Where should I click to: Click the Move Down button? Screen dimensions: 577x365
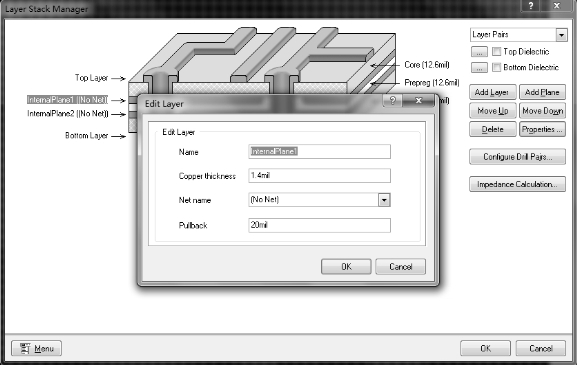[x=542, y=111]
